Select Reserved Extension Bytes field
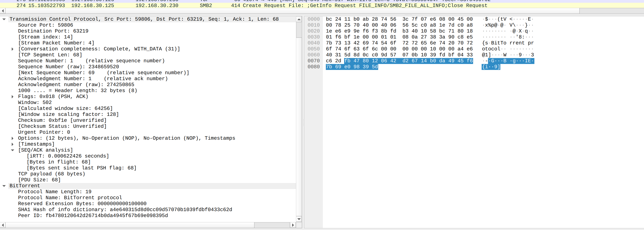Viewport: 644px width, 230px height. (82, 203)
